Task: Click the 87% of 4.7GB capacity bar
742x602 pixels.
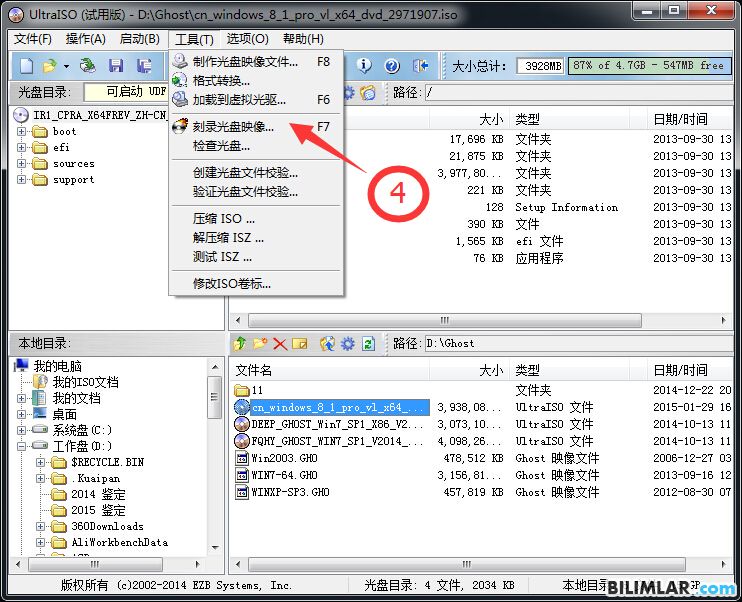Action: 649,65
